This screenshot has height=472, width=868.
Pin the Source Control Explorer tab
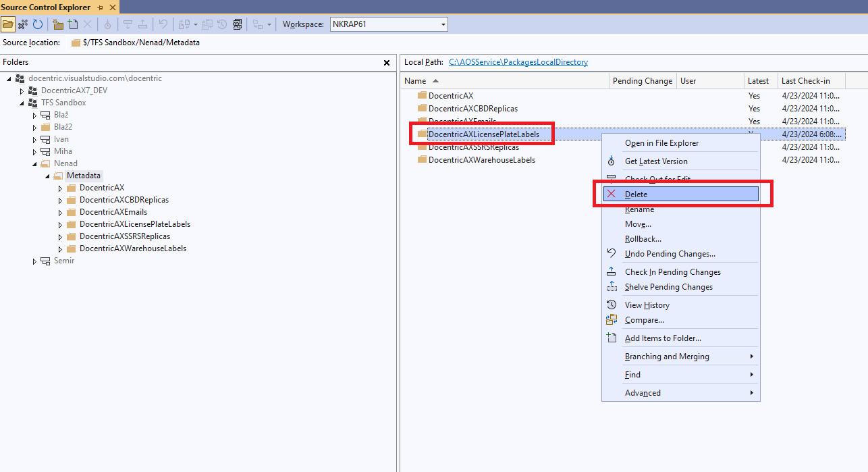(x=100, y=7)
